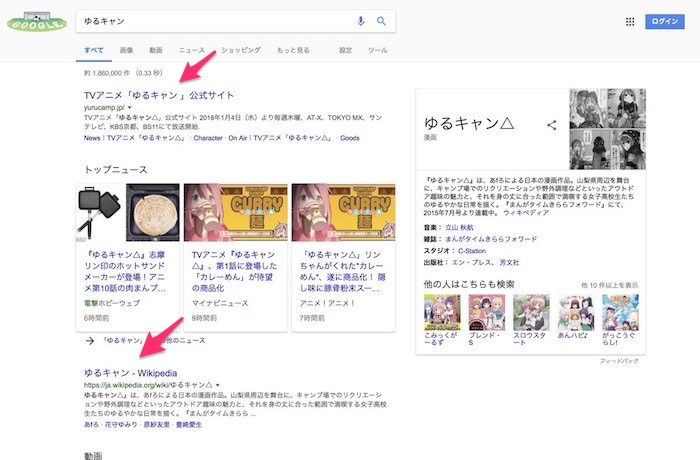The image size is (700, 460).
Task: Open the Google apps grid icon
Action: coord(630,21)
